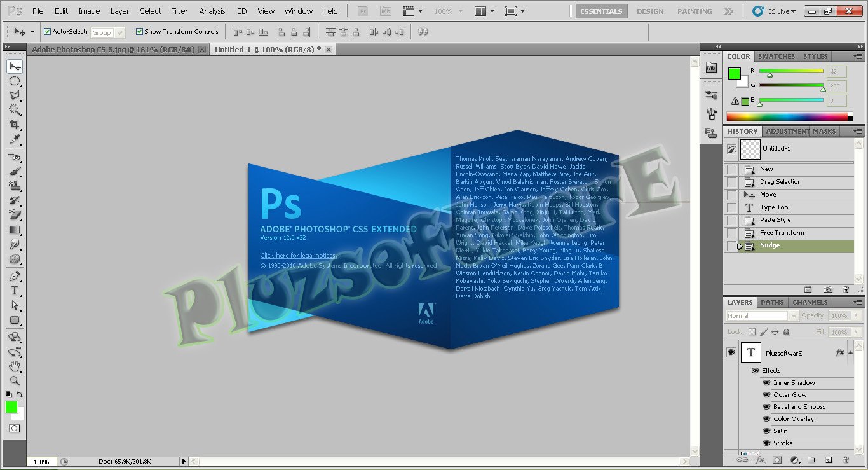Launch Mini Bridge from application bar
Image resolution: width=868 pixels, height=470 pixels.
[386, 11]
